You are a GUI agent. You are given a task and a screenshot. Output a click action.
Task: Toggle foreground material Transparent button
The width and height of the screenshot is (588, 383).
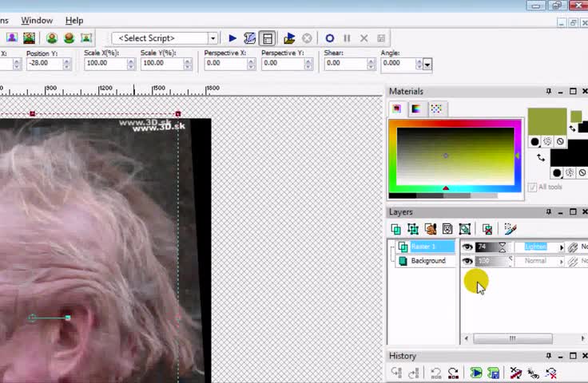click(x=560, y=141)
